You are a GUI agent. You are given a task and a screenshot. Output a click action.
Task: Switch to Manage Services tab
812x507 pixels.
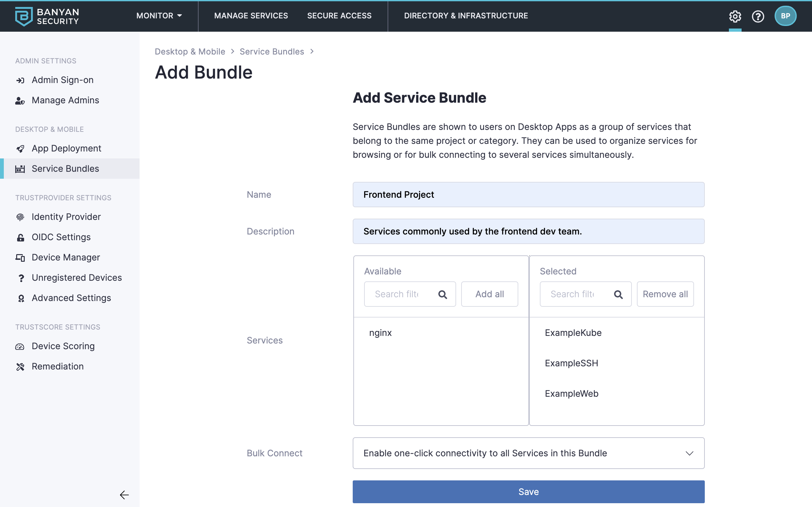(251, 16)
